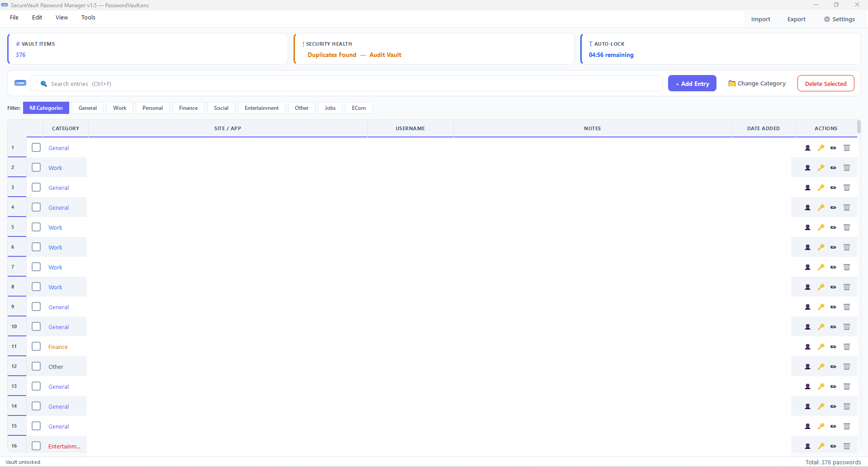Open Settings
Screen dimensions: 868x467
[x=839, y=19]
